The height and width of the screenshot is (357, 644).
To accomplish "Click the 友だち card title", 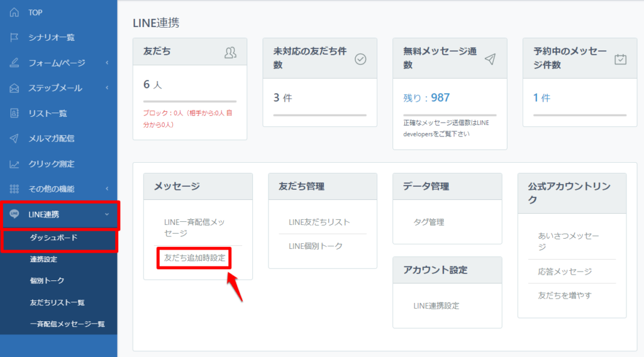I will tap(157, 52).
